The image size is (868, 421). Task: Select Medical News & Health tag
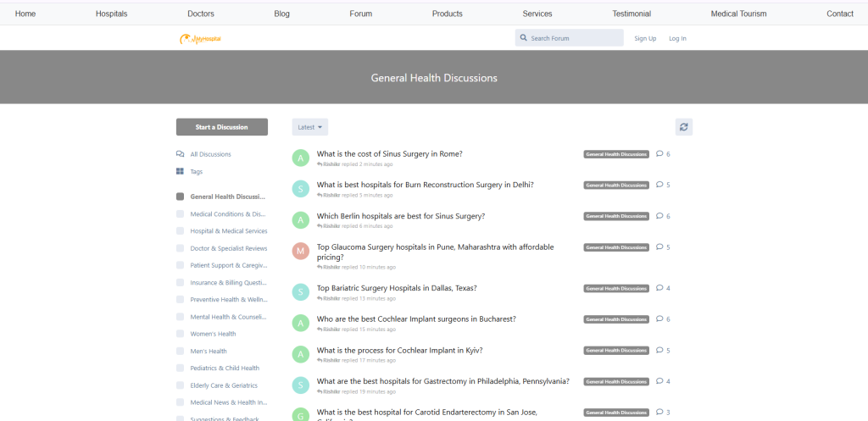tap(221, 402)
